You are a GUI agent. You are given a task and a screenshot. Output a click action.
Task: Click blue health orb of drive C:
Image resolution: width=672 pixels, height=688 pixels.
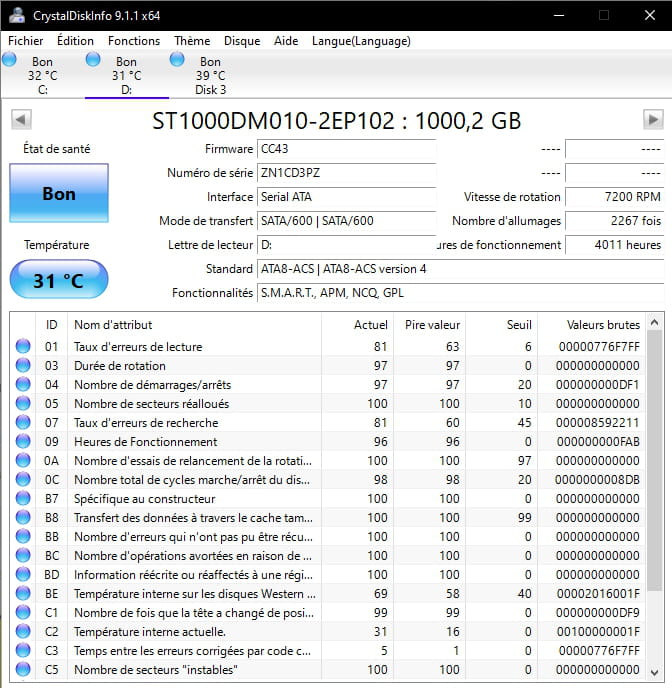coord(9,59)
